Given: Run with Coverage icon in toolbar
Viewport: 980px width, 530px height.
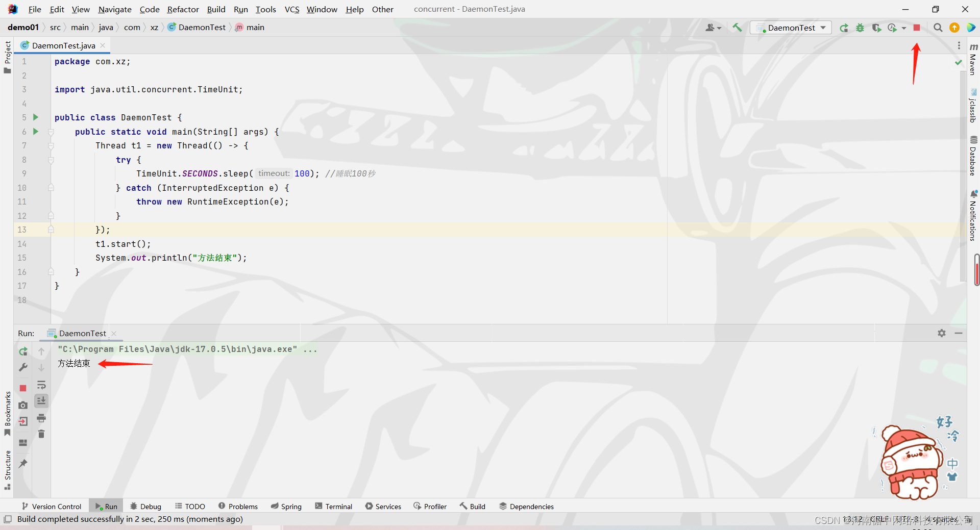Looking at the screenshot, I should pos(876,28).
